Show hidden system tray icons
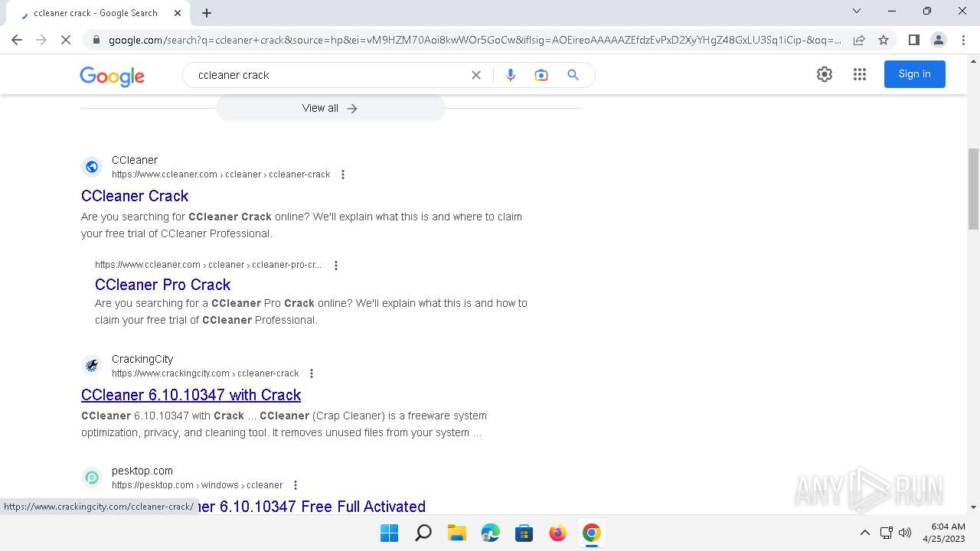 pyautogui.click(x=865, y=533)
